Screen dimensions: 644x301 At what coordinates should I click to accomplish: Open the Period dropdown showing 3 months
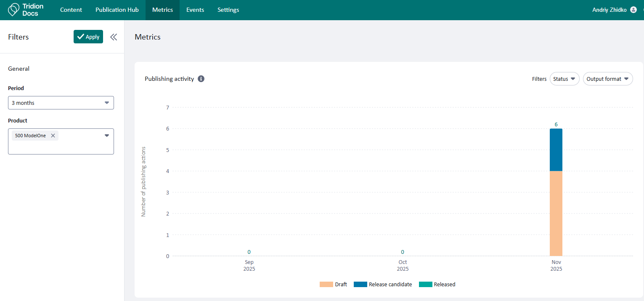click(x=61, y=103)
